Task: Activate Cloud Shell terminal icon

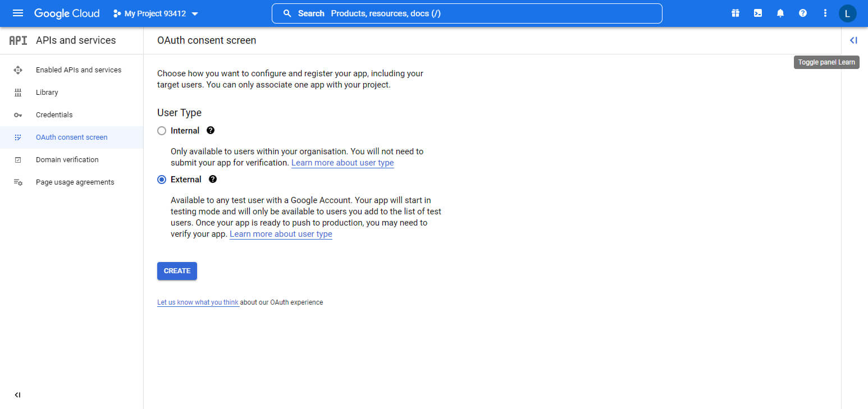Action: pos(758,13)
